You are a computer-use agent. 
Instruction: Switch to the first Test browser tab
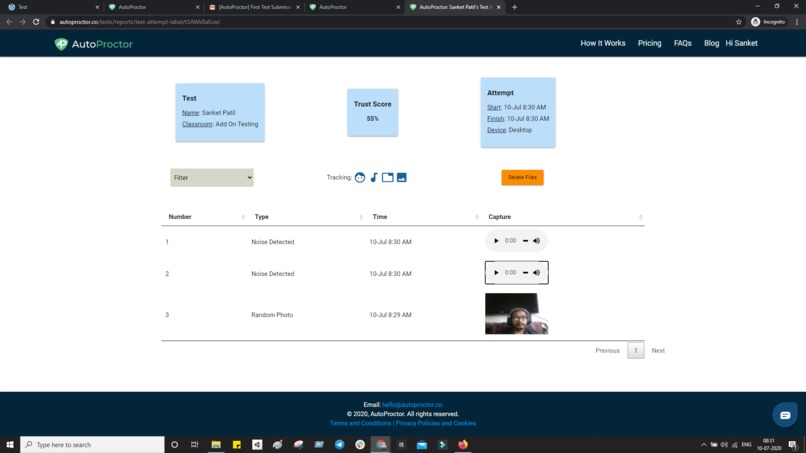[x=51, y=7]
